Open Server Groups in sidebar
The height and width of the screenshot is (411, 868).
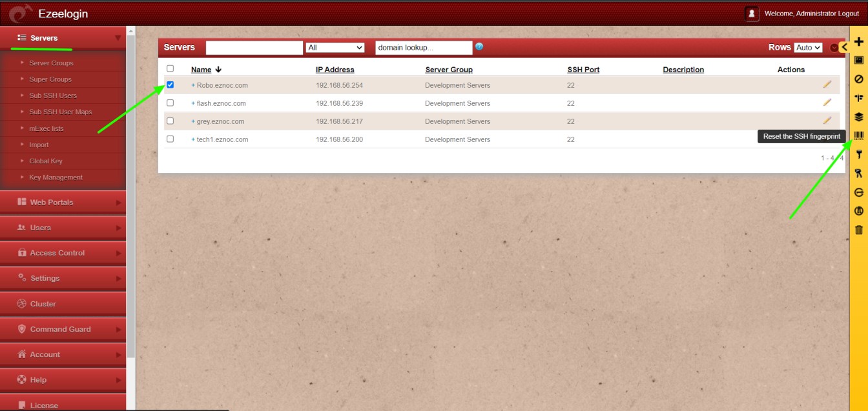[x=51, y=63]
